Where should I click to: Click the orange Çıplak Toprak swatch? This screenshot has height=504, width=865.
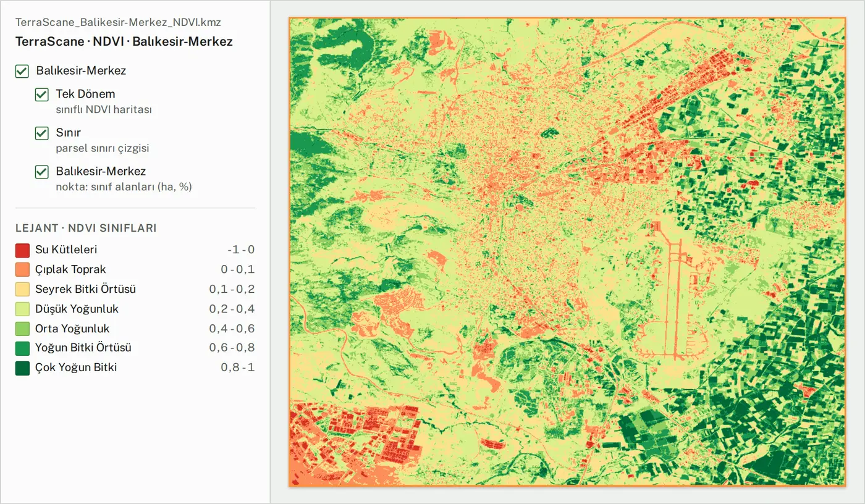click(x=22, y=270)
